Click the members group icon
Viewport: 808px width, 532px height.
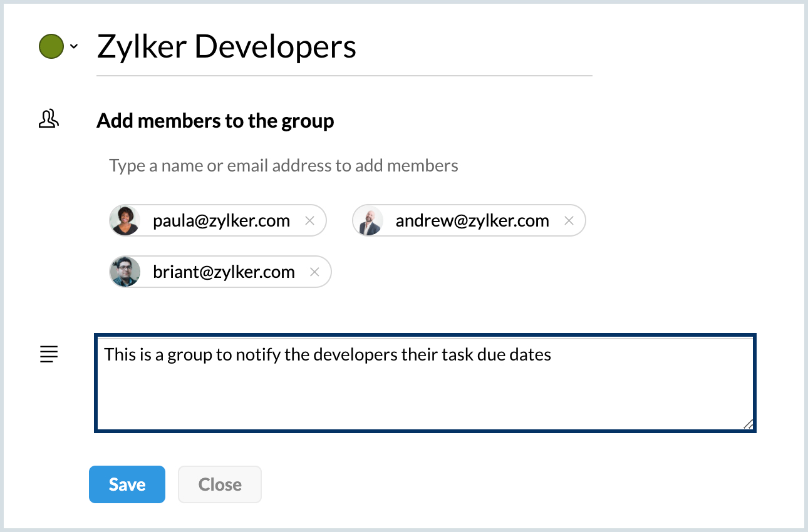tap(49, 119)
